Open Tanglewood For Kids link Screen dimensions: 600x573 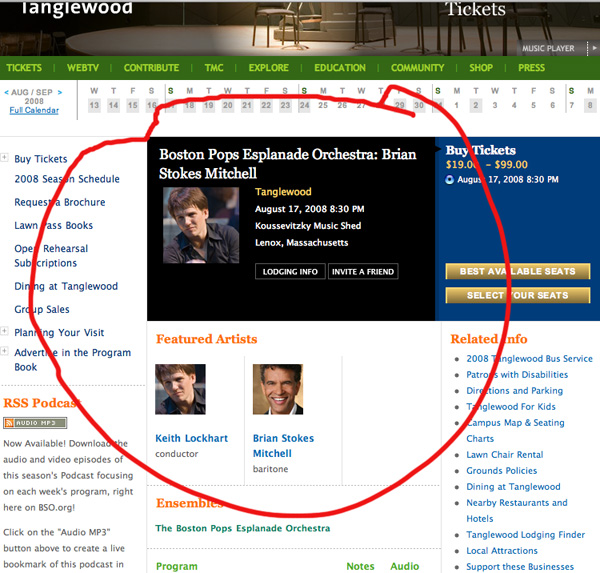pyautogui.click(x=511, y=407)
